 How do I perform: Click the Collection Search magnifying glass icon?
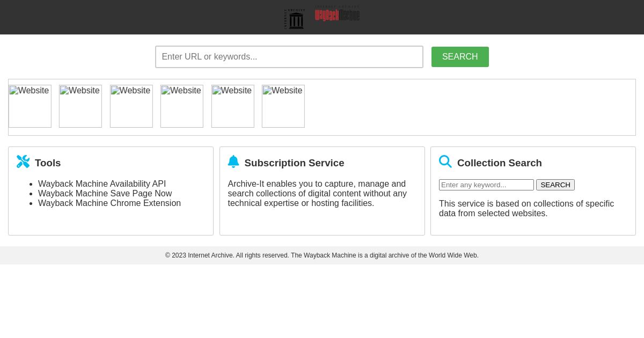(x=445, y=161)
